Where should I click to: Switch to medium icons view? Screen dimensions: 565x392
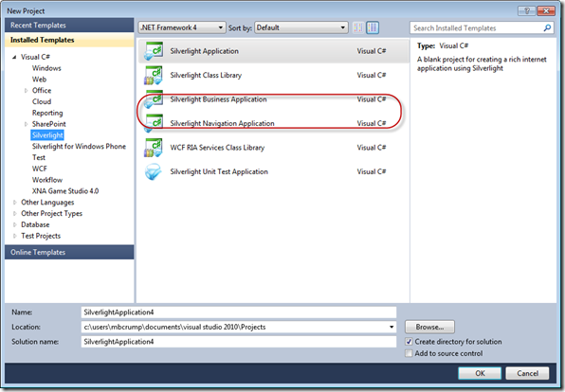coord(373,27)
